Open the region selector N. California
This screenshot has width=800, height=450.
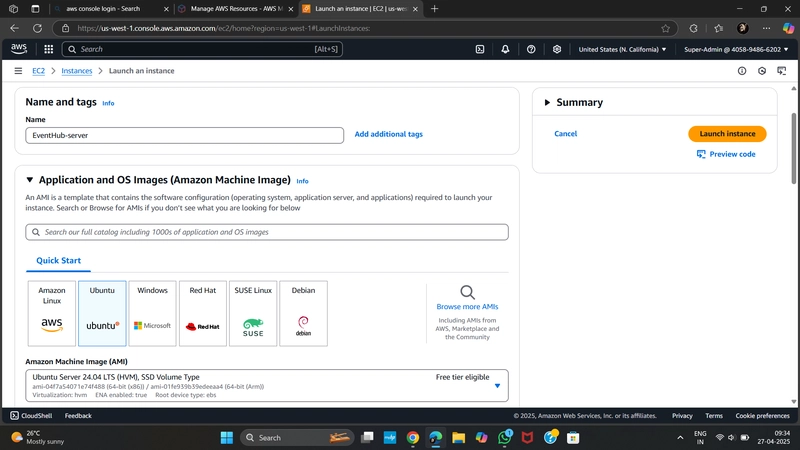click(x=622, y=49)
